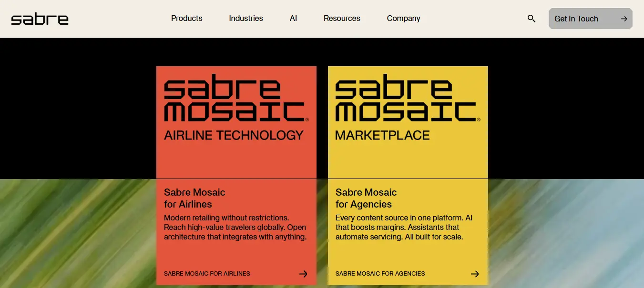Click the arrow inside Get In Touch button
Image resolution: width=644 pixels, height=288 pixels.
(x=624, y=19)
